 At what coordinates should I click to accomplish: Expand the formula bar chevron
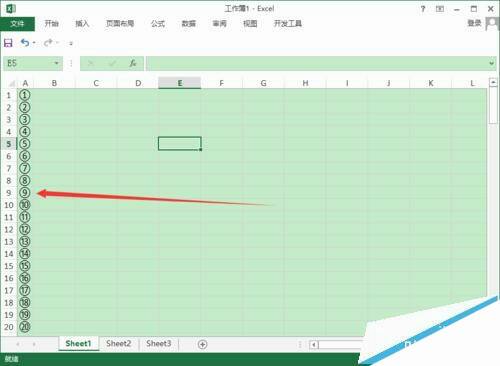(492, 63)
